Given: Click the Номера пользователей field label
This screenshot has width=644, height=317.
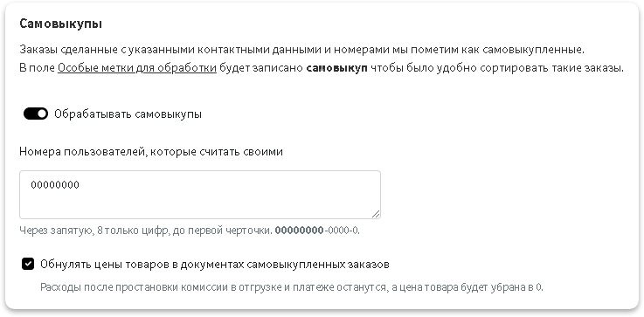Looking at the screenshot, I should (x=151, y=152).
